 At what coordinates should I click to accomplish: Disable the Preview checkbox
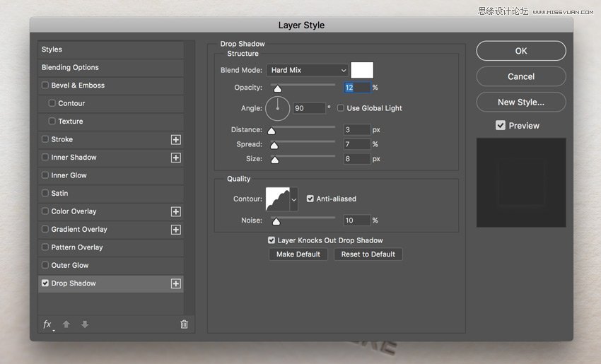click(x=501, y=125)
